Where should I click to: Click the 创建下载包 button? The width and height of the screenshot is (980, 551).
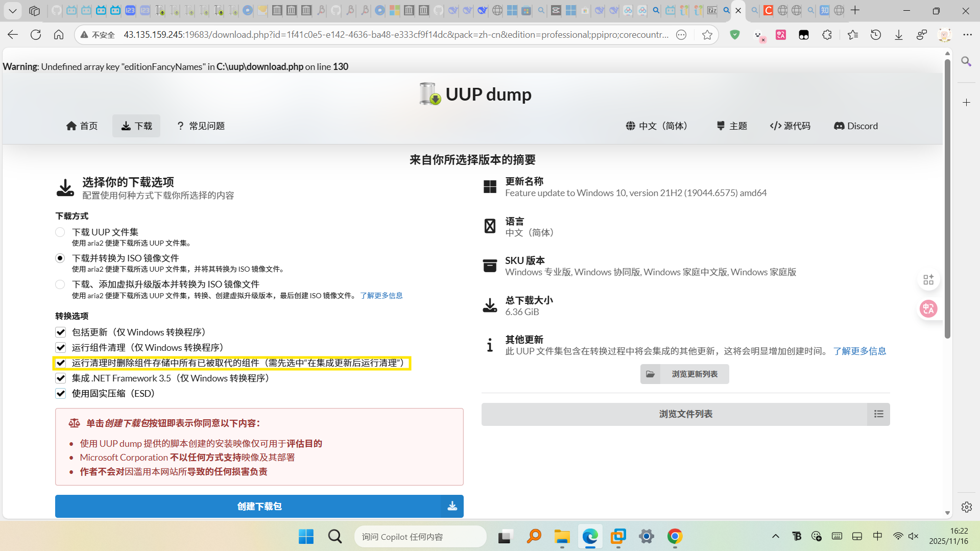259,506
